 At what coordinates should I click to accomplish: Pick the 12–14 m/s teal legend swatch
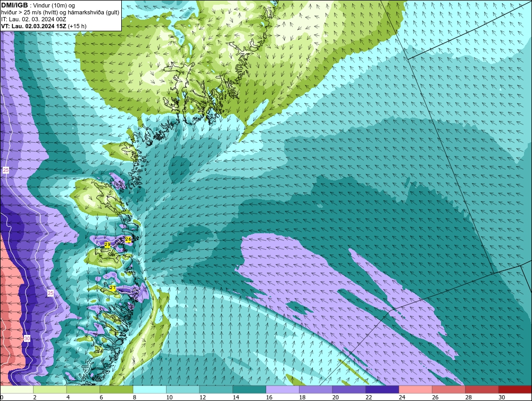pyautogui.click(x=216, y=389)
